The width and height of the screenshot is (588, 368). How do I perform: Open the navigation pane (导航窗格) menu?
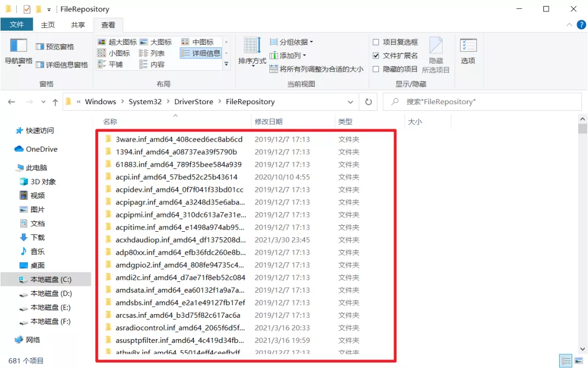pyautogui.click(x=19, y=52)
